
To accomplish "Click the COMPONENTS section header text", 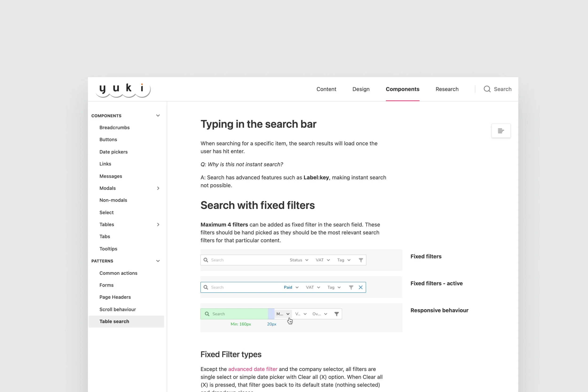I will pos(106,116).
